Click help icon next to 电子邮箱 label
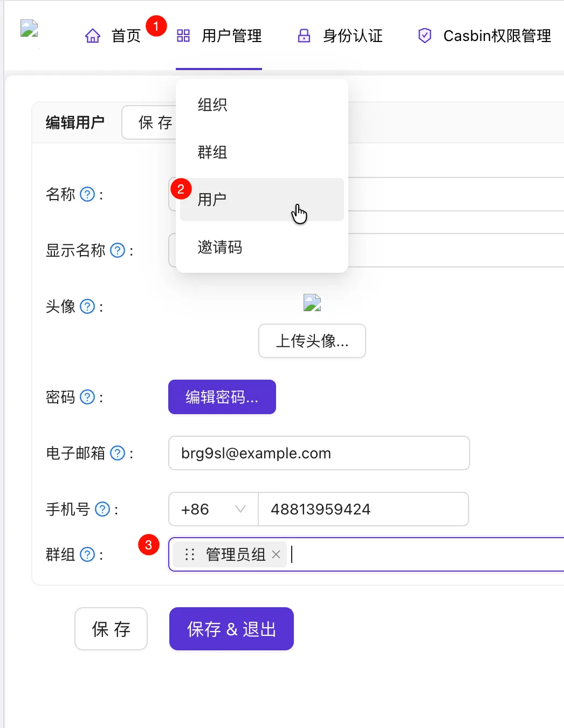This screenshot has width=564, height=728. click(x=118, y=453)
